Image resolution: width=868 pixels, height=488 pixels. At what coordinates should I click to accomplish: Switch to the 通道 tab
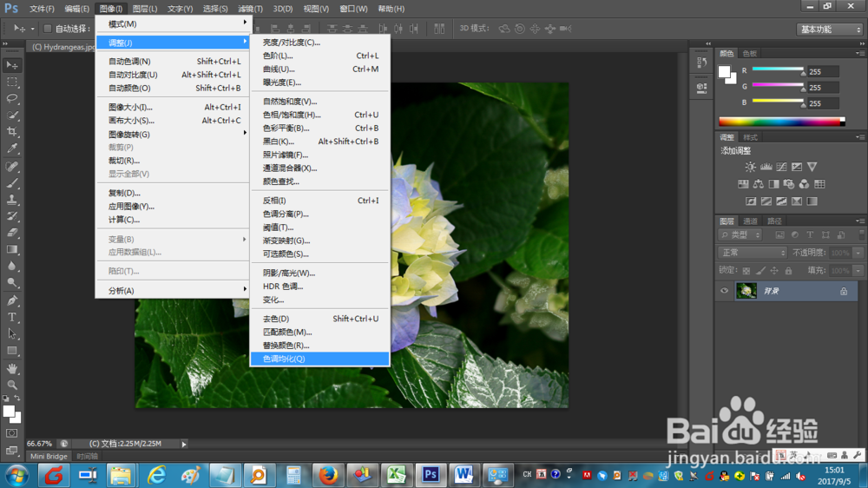[750, 221]
